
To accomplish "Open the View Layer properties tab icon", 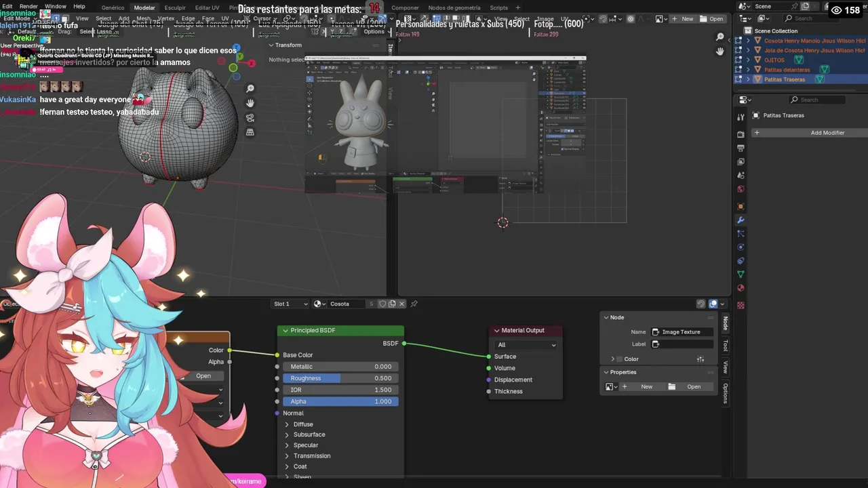I will (741, 161).
